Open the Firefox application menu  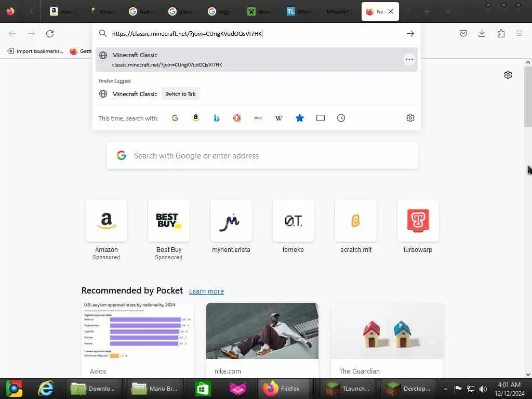(x=519, y=33)
